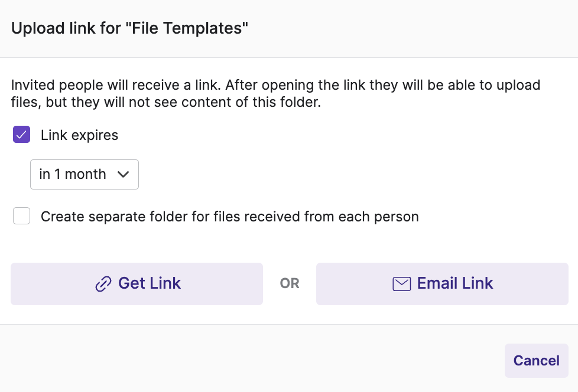
Task: Click the 'Invited people will receive a link' description
Action: (276, 93)
